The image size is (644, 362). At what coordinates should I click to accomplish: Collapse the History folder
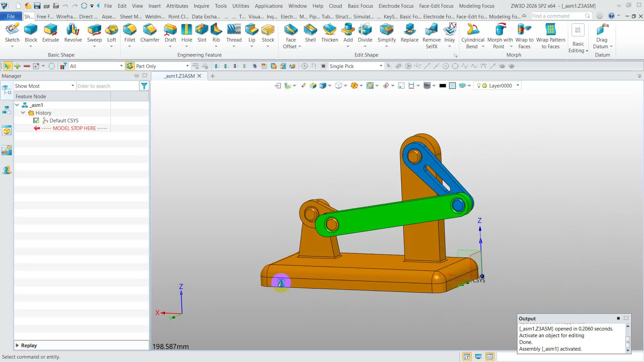(23, 113)
